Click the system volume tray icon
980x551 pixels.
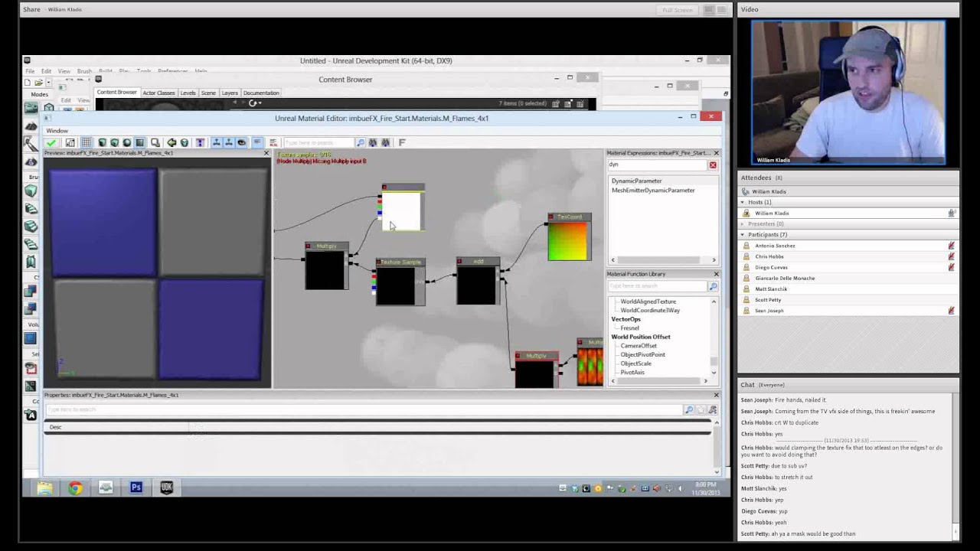tap(680, 488)
